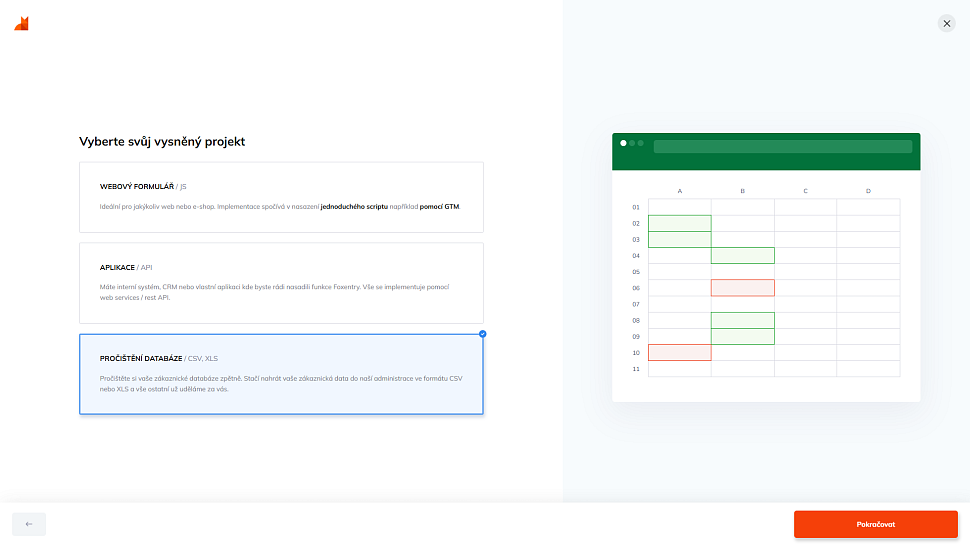Click the green cell in row 02
970x546 pixels.
tap(680, 223)
